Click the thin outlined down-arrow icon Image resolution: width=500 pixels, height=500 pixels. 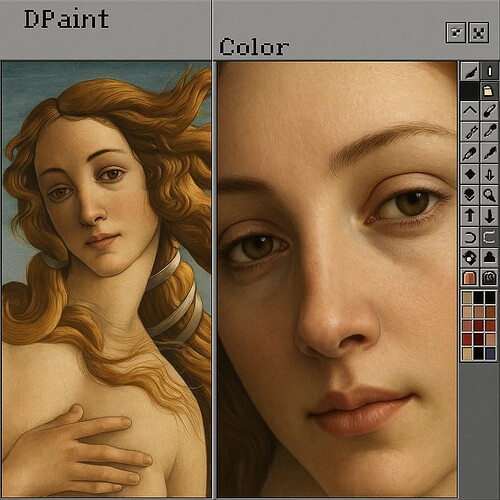(489, 174)
